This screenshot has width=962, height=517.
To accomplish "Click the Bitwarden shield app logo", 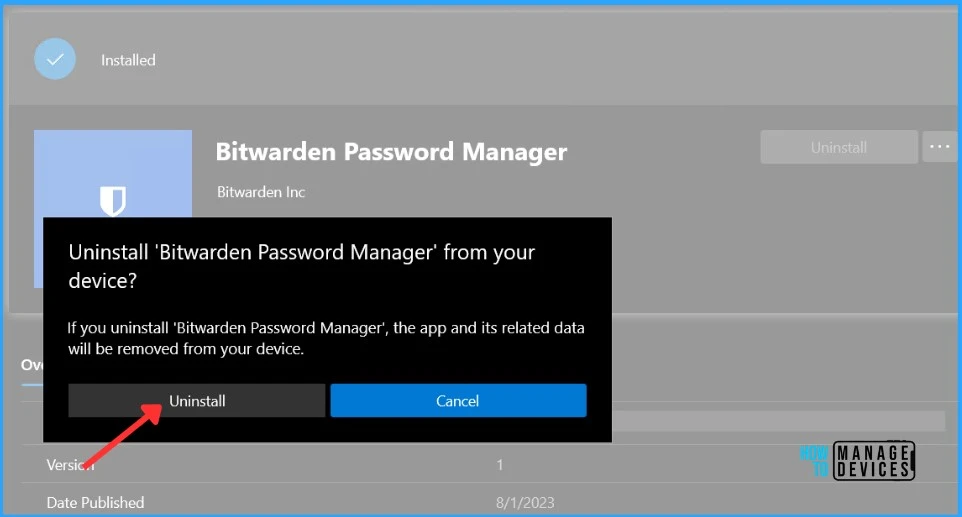I will pos(113,201).
